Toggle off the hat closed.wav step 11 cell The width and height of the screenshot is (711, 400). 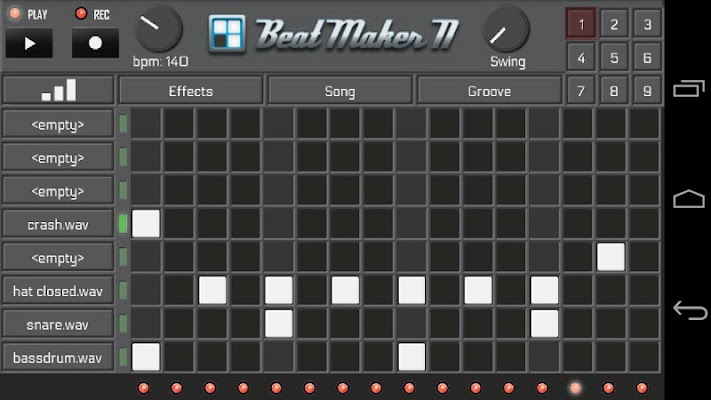click(x=478, y=290)
